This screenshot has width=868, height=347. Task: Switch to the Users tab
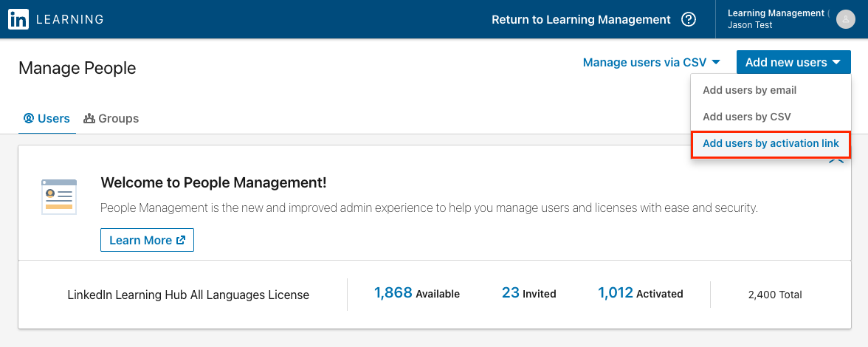coord(47,118)
